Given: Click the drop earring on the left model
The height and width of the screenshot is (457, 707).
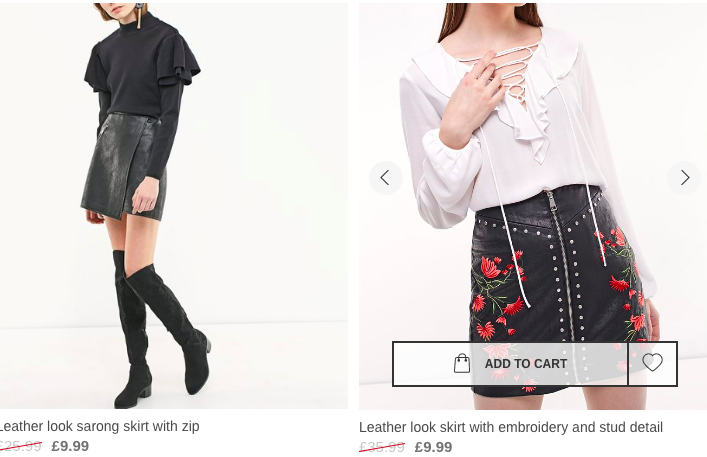Looking at the screenshot, I should click(x=139, y=15).
